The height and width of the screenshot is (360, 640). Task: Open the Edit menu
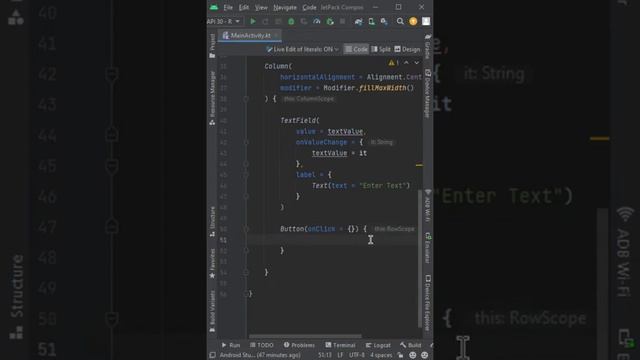(x=244, y=7)
